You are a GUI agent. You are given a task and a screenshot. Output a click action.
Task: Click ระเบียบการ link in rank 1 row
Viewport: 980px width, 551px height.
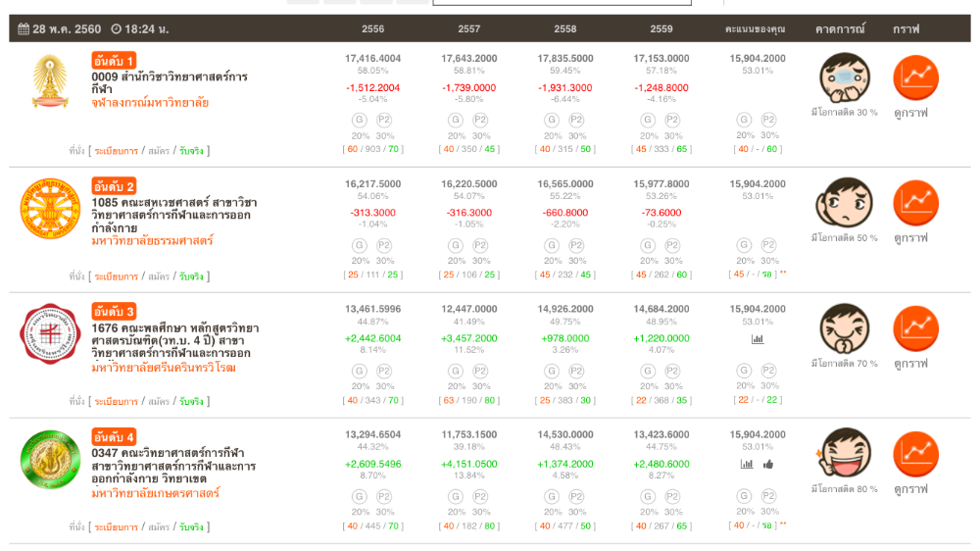tap(116, 151)
